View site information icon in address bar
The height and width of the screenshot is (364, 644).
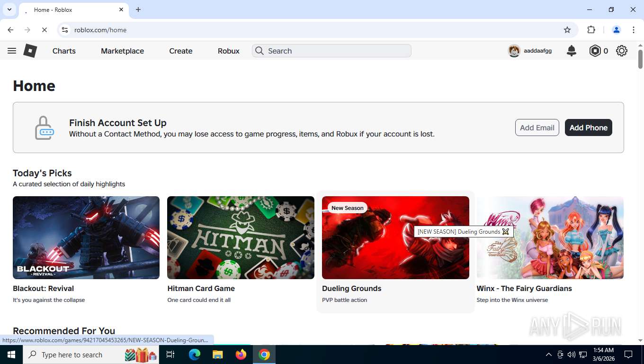pos(65,30)
